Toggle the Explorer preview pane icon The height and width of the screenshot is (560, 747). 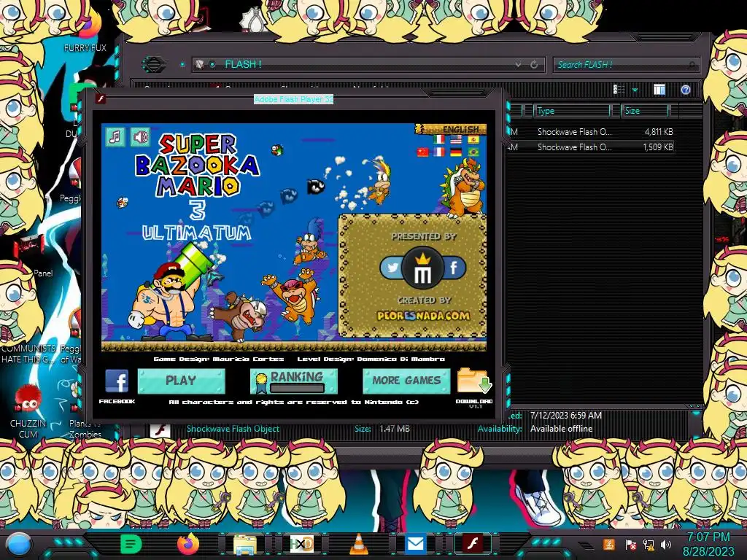[659, 90]
